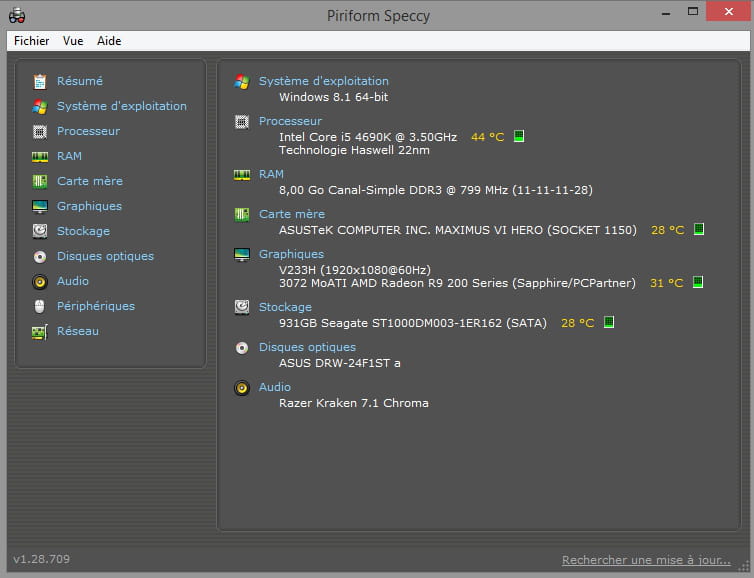Click the Graphiques monitor icon in sidebar

[40, 206]
